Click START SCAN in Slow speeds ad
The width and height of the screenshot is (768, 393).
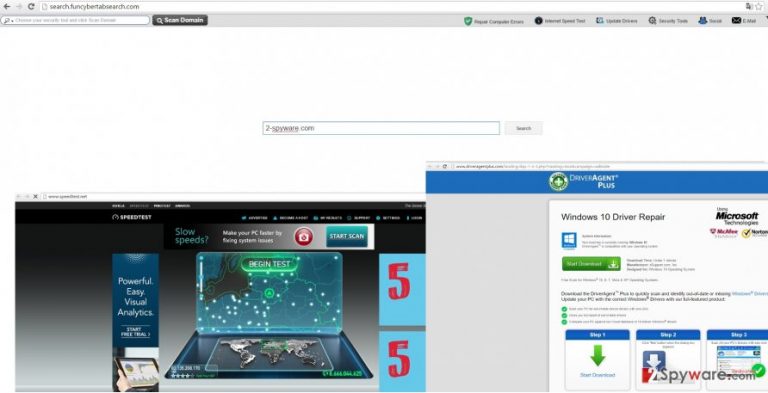click(x=347, y=237)
